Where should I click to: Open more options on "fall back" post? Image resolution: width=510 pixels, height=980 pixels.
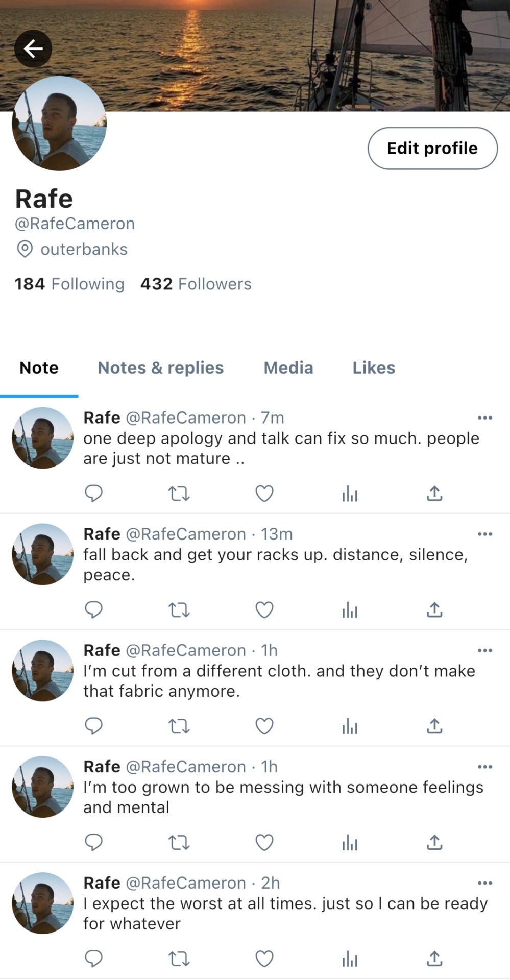[x=484, y=534]
